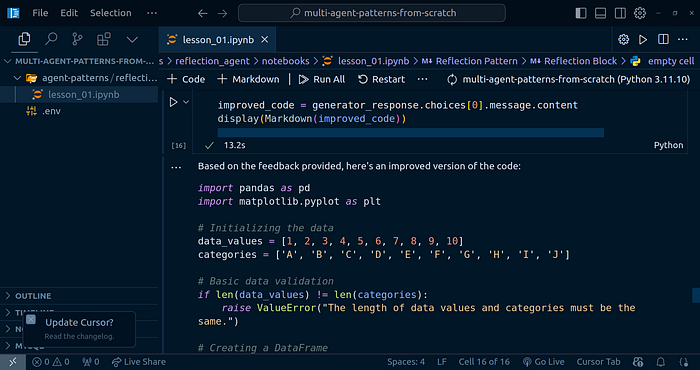Click the code line display(Markdown(improved_code))

pyautogui.click(x=312, y=119)
